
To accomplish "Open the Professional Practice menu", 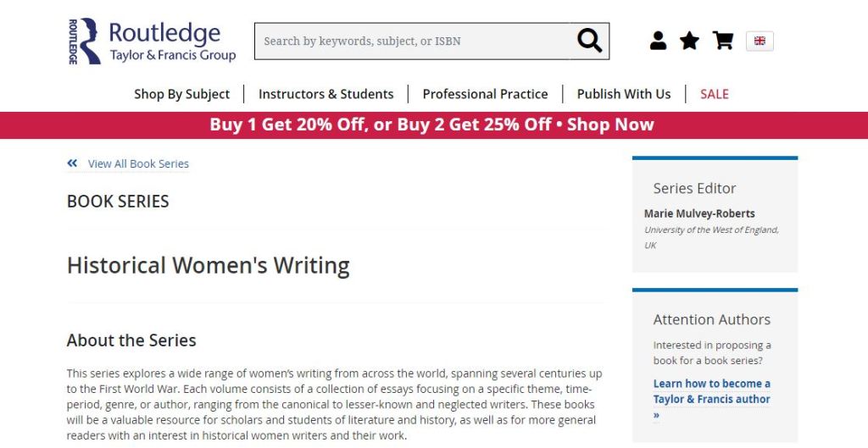I will click(x=485, y=94).
